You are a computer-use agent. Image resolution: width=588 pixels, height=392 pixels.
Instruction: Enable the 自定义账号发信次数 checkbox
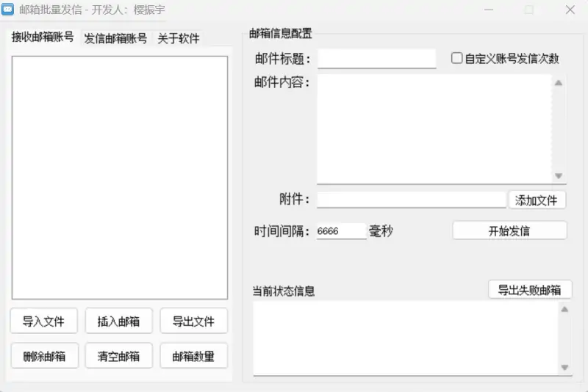[456, 58]
